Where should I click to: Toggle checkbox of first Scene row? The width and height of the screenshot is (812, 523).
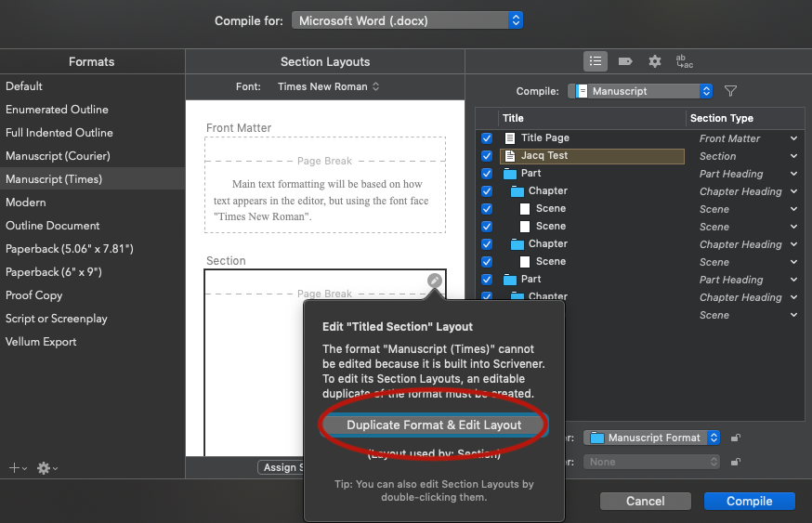(x=487, y=209)
